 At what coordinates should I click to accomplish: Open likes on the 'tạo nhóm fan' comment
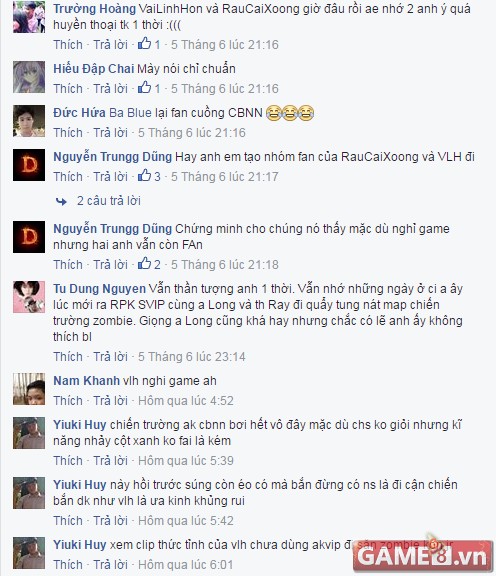pos(149,176)
